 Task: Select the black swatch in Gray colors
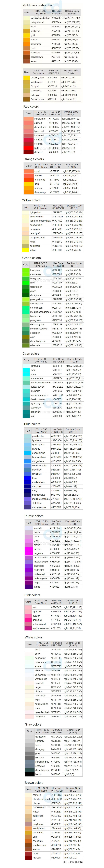[x=30, y=774]
